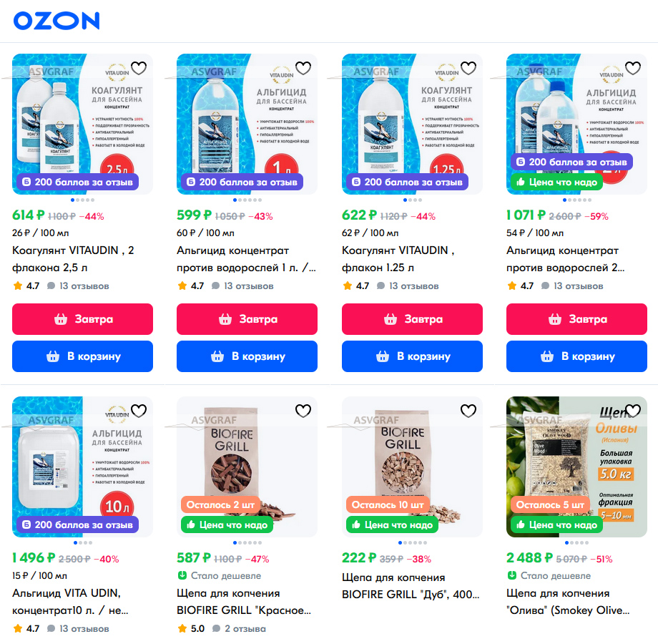Add 599 ₽ Альгицид to cart (В корзину)

point(247,356)
